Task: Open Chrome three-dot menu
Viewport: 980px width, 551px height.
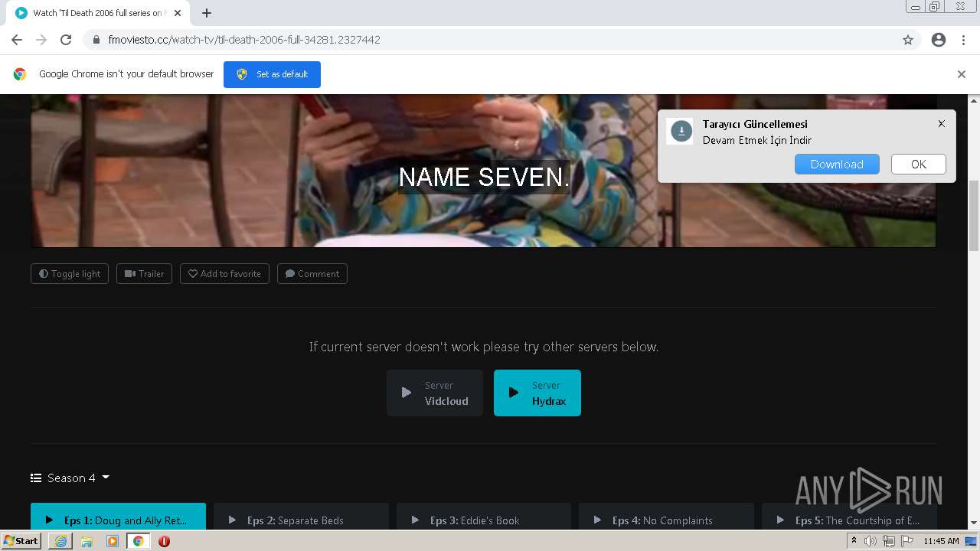Action: click(x=963, y=40)
